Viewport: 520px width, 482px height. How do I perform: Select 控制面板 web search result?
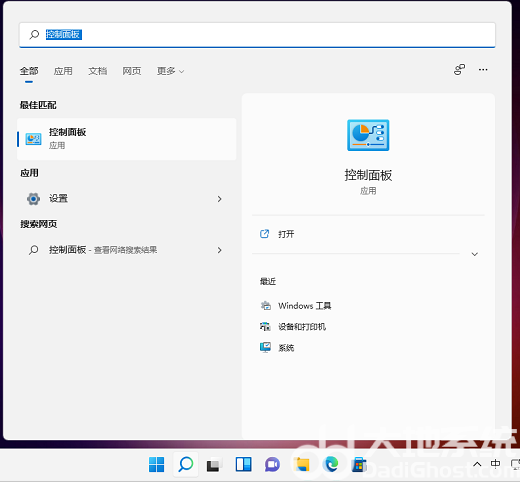(127, 250)
